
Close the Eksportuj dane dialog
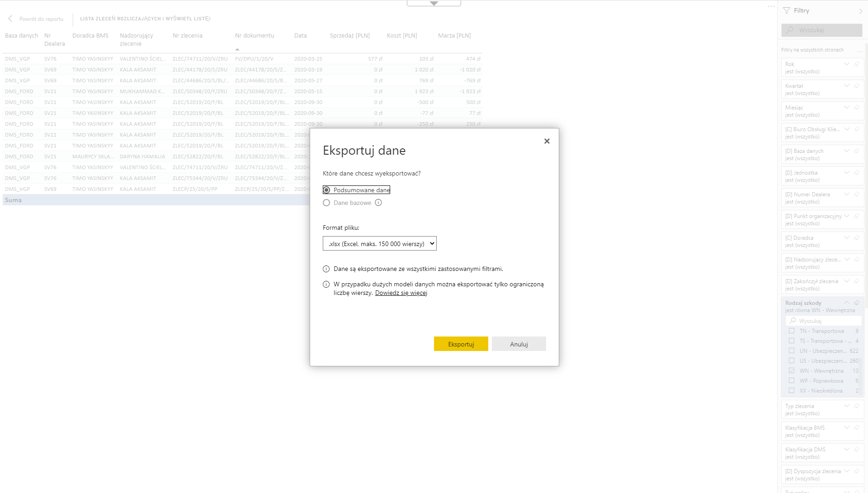[x=547, y=141]
